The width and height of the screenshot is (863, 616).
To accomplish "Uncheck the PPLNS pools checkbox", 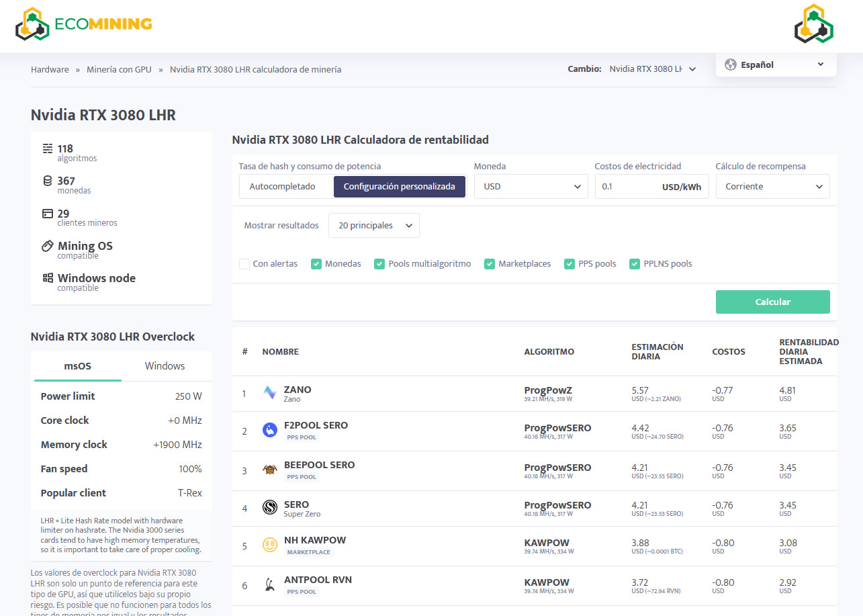I will (x=635, y=264).
